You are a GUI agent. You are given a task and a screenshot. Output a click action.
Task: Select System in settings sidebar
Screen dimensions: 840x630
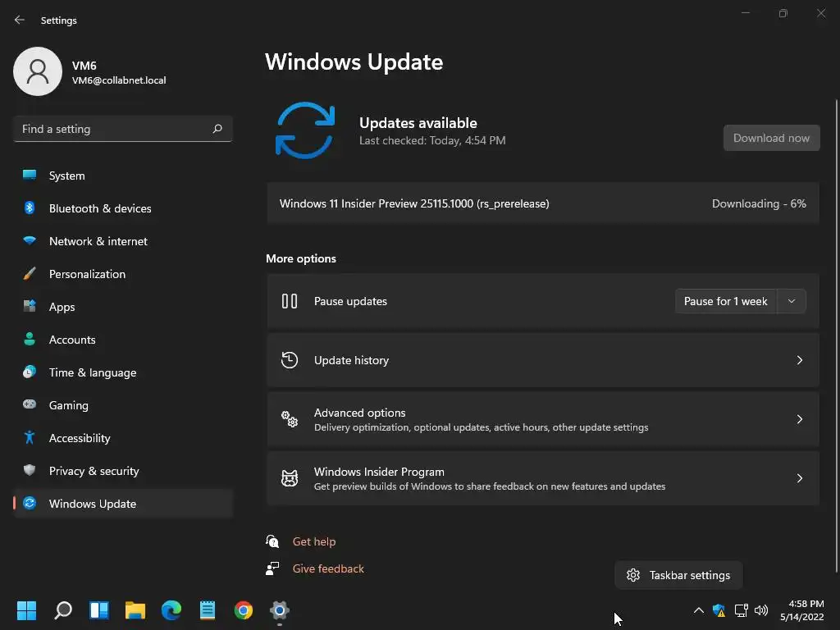(x=123, y=176)
